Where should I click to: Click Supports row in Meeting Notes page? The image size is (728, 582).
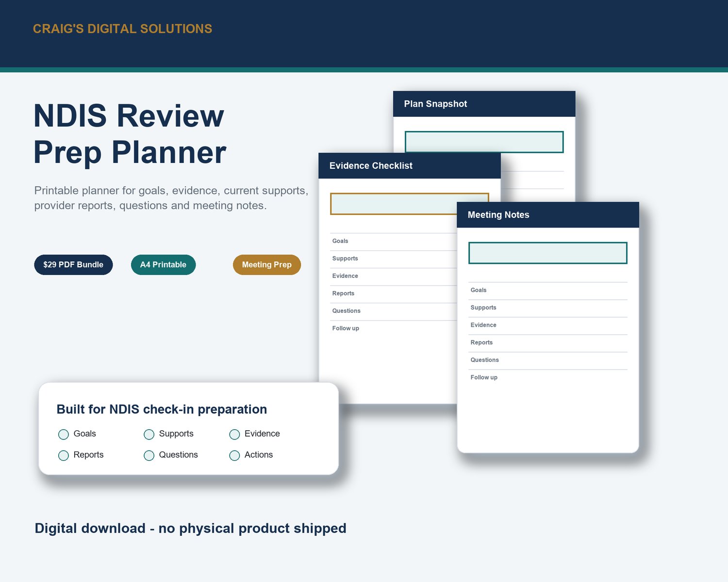[547, 308]
